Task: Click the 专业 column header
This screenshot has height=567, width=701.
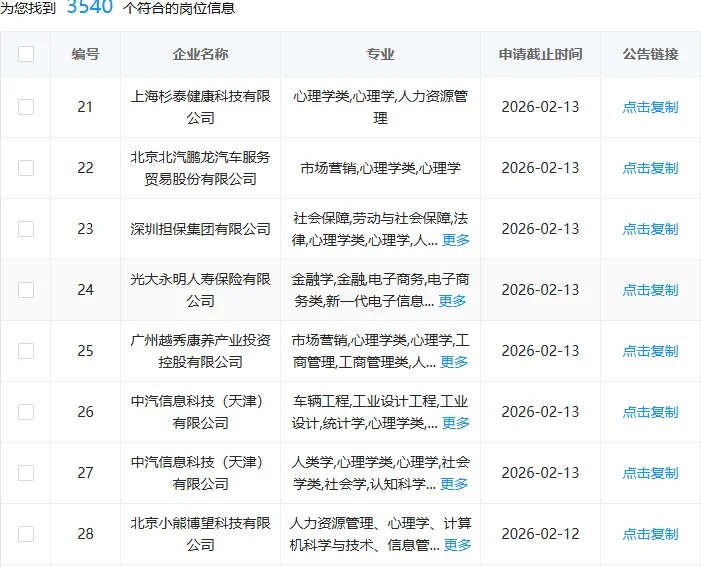Action: pyautogui.click(x=380, y=54)
